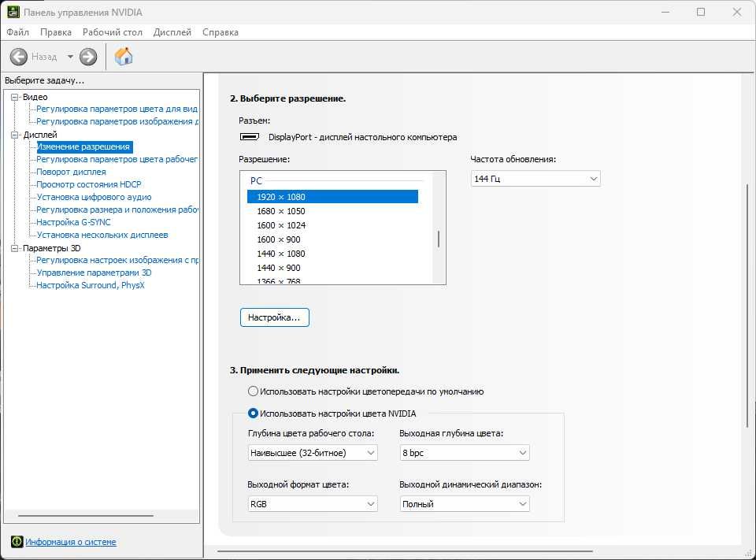This screenshot has width=756, height=560.
Task: Open Выходной формат цвета dropdown
Action: [313, 504]
